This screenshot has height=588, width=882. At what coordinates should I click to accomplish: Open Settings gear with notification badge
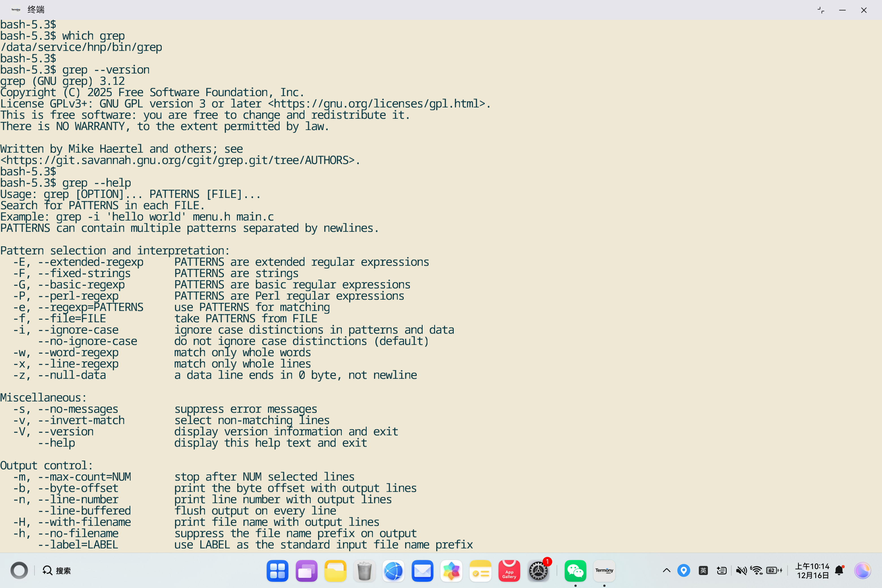[x=538, y=571]
